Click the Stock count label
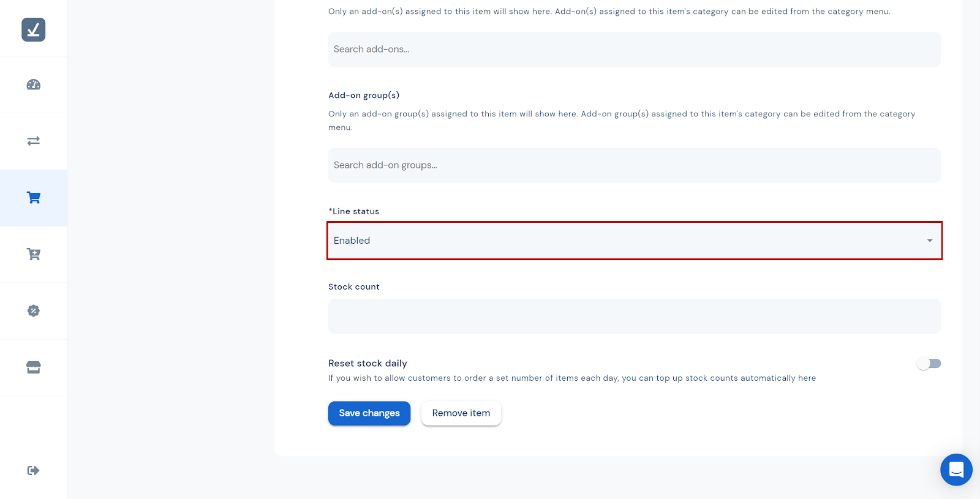 point(354,287)
